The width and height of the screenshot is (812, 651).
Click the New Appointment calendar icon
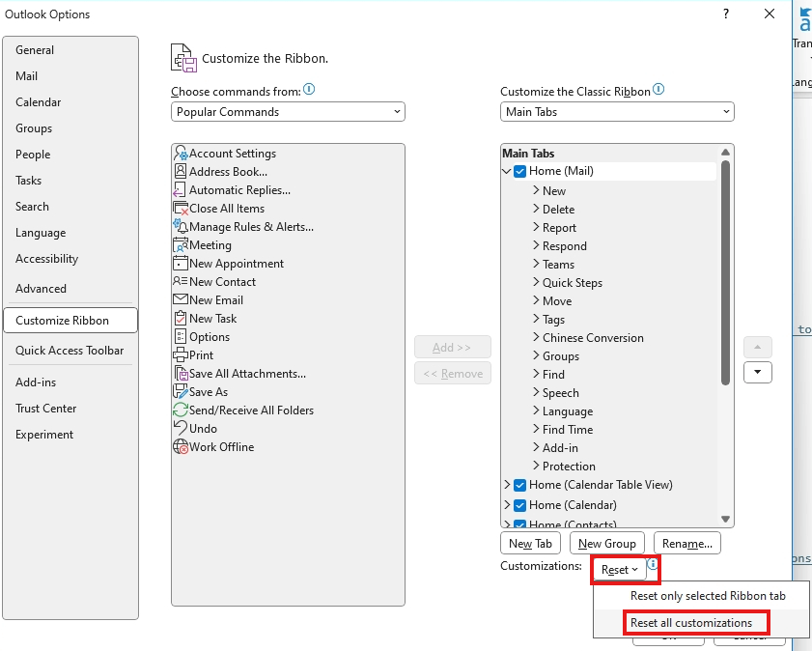click(181, 263)
